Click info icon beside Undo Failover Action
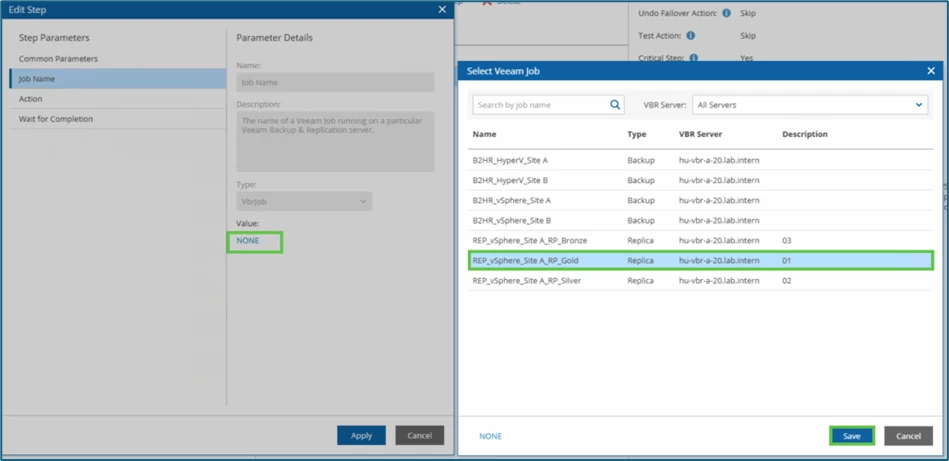The image size is (949, 461). pos(726,14)
